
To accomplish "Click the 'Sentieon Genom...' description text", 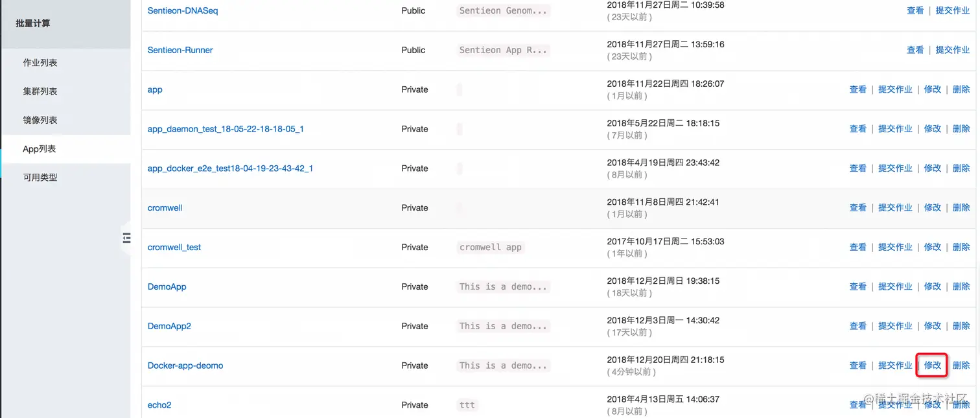I will tap(504, 10).
